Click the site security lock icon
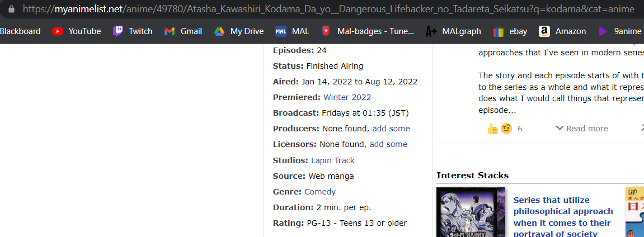The width and height of the screenshot is (644, 237). tap(11, 10)
